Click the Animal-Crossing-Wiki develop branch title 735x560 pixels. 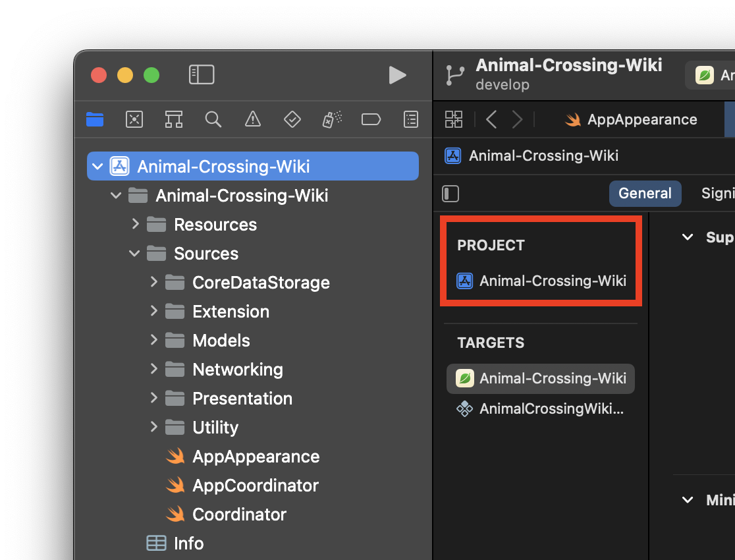(x=568, y=74)
